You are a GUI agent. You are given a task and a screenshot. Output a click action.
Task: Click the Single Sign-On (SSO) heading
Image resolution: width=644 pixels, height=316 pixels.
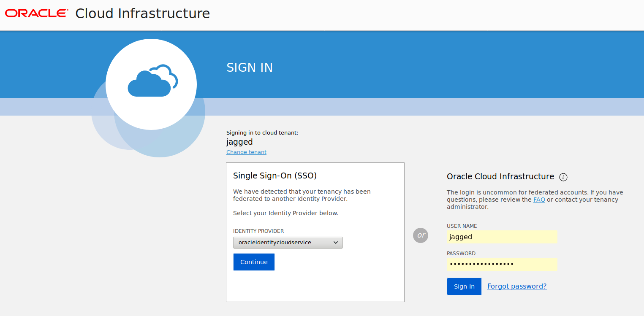coord(275,175)
